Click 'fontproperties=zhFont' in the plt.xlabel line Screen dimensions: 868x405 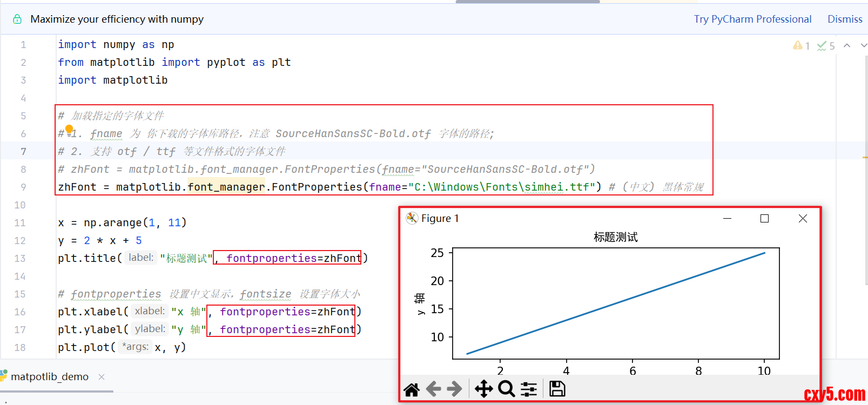coord(288,312)
